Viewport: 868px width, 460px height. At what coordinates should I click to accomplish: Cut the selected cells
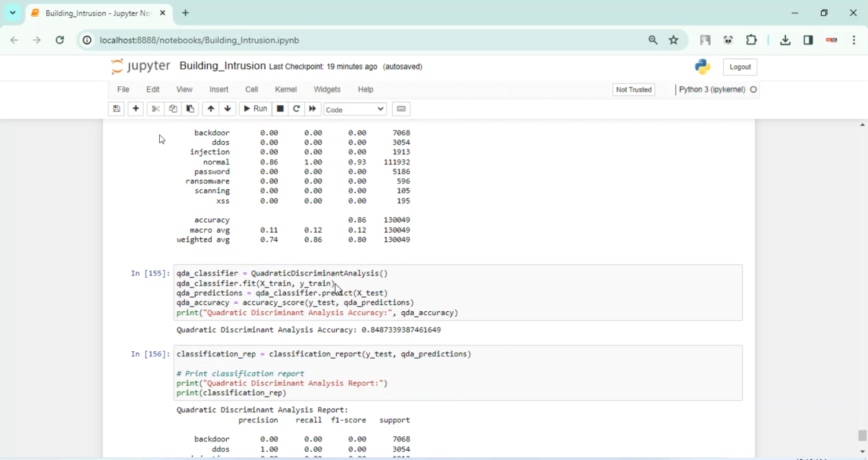click(x=155, y=109)
